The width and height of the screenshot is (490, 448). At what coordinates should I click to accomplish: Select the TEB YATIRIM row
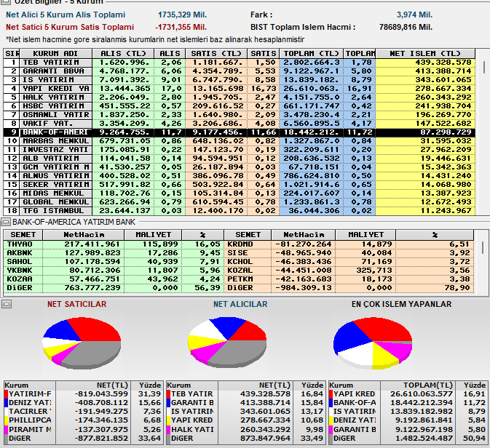coord(240,63)
